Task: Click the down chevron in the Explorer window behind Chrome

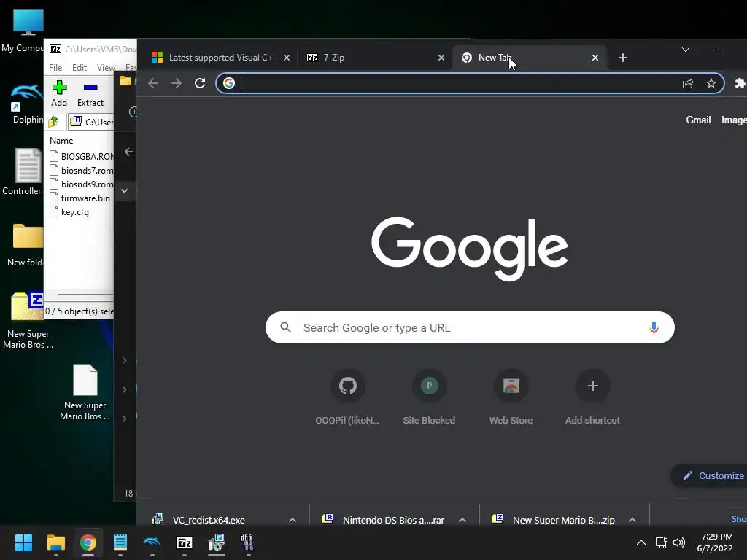Action: coord(124,191)
